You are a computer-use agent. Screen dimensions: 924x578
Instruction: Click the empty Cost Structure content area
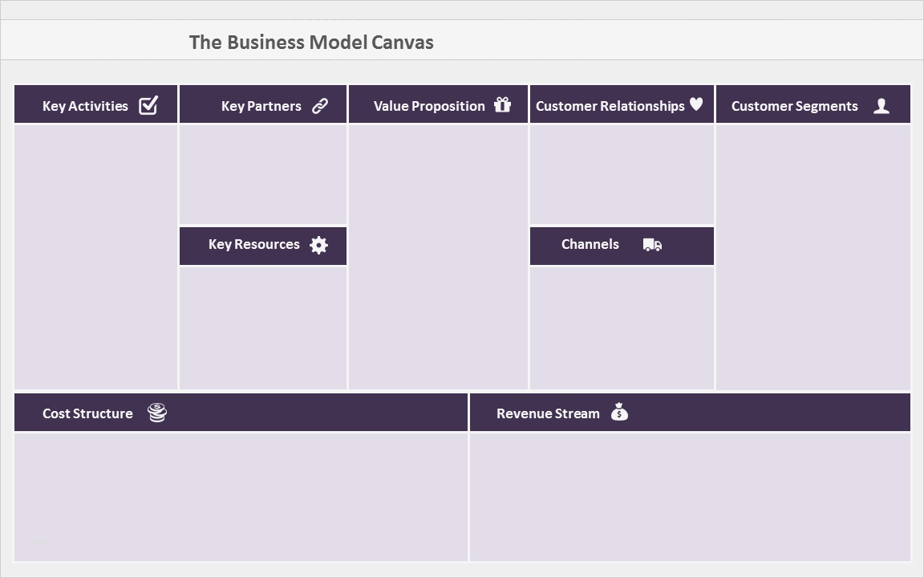click(241, 496)
